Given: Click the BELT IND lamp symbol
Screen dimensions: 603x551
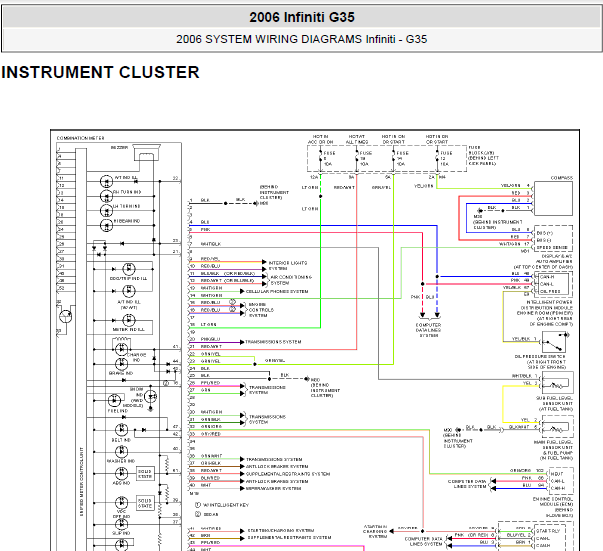Looking at the screenshot, I should coord(122,429).
